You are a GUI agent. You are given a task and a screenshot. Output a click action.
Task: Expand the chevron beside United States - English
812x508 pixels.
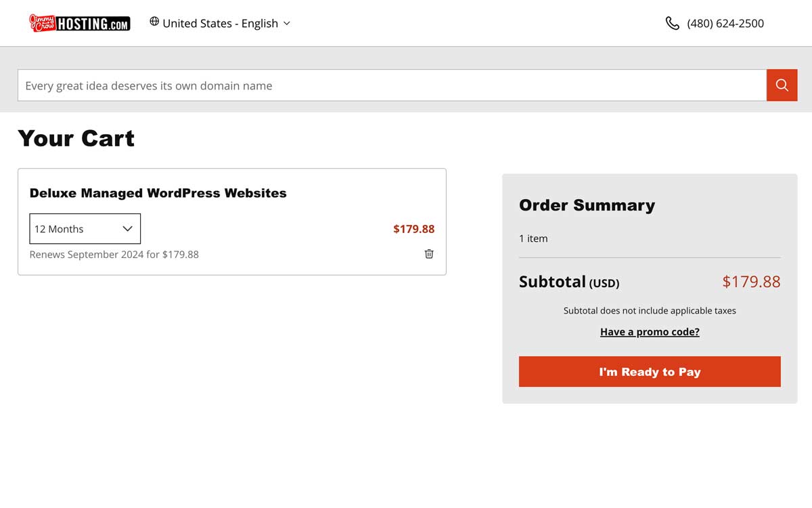click(x=286, y=23)
